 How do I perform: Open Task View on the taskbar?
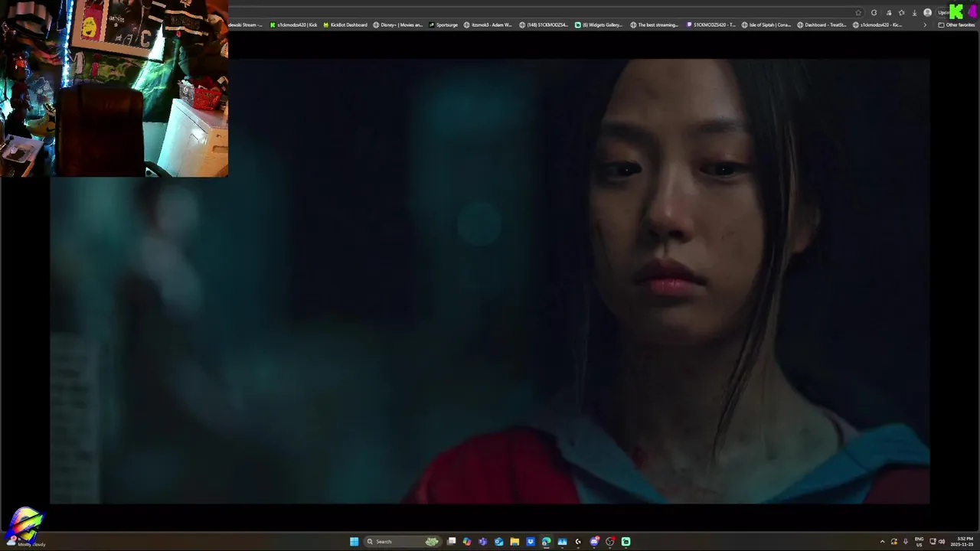click(452, 542)
